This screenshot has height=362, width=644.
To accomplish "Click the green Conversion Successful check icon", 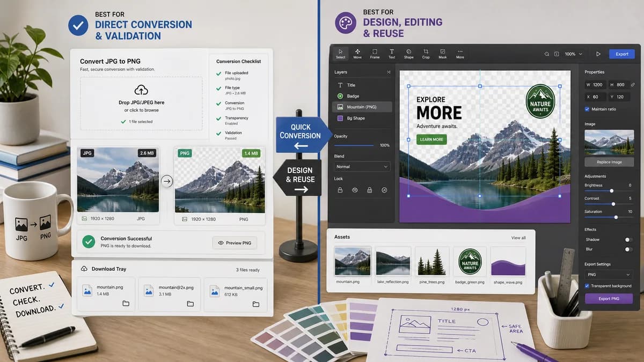I will pos(89,242).
